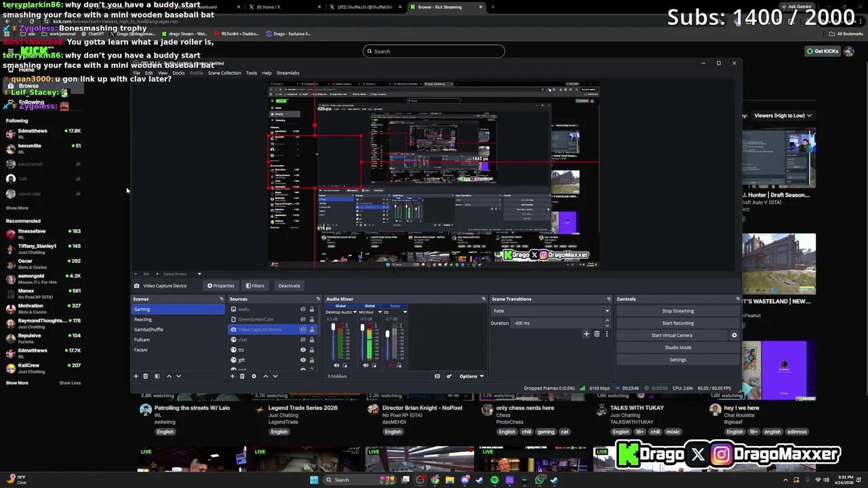Toggle audio mixer layout icon
Image resolution: width=868 pixels, height=488 pixels.
[x=437, y=376]
